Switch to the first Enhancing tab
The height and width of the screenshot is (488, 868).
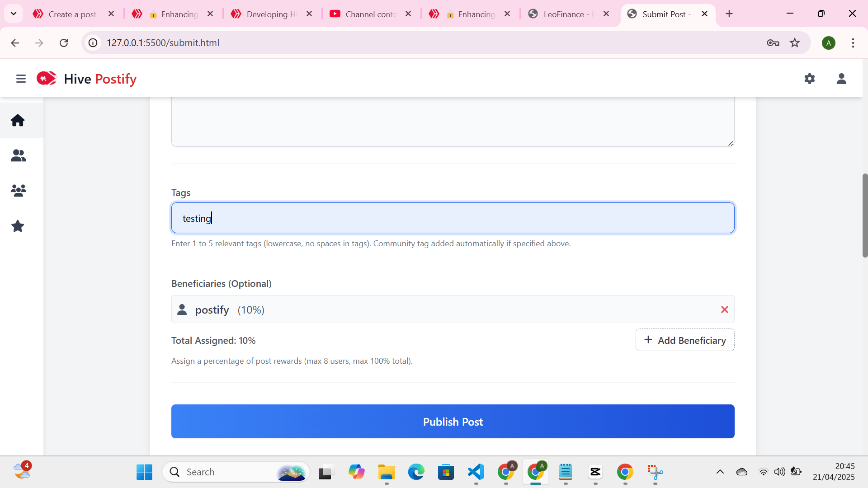tap(173, 14)
